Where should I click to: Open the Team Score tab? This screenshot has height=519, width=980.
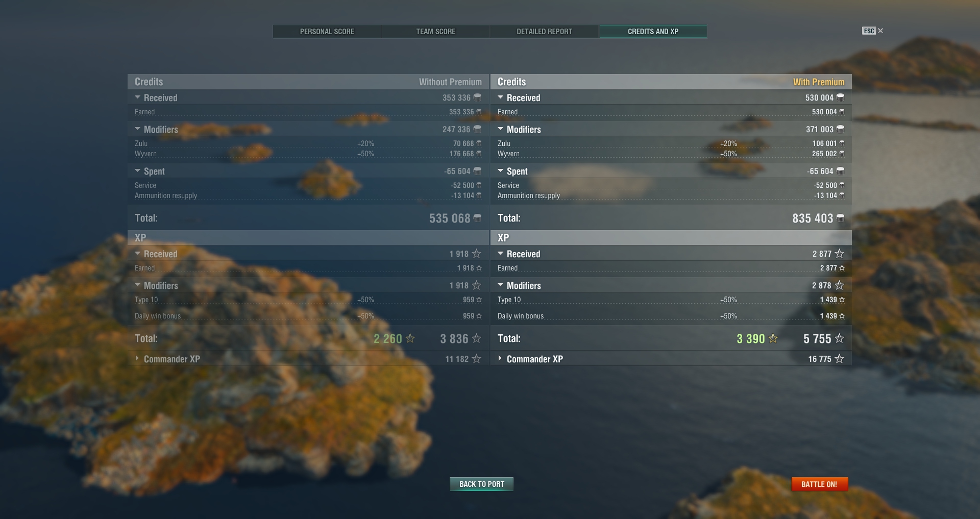point(436,31)
